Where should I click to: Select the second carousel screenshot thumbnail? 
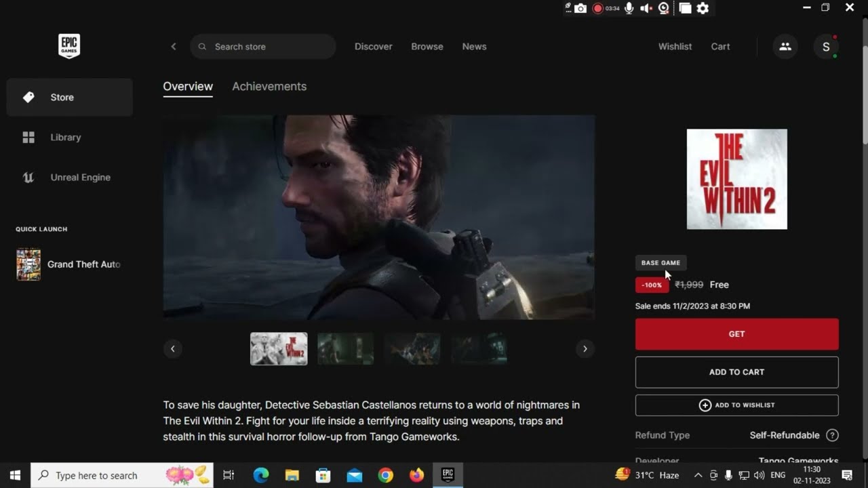345,348
